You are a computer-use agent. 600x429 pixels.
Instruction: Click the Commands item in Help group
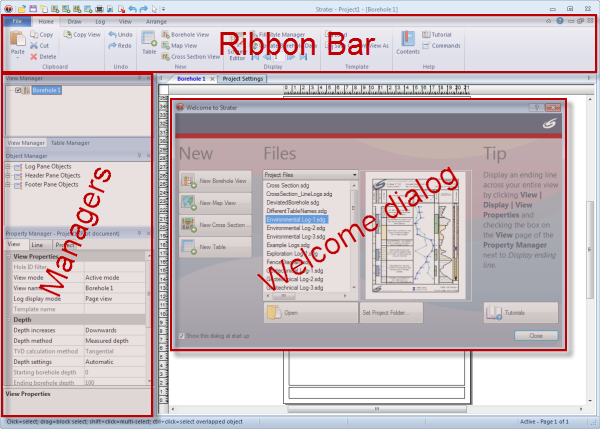click(x=441, y=46)
